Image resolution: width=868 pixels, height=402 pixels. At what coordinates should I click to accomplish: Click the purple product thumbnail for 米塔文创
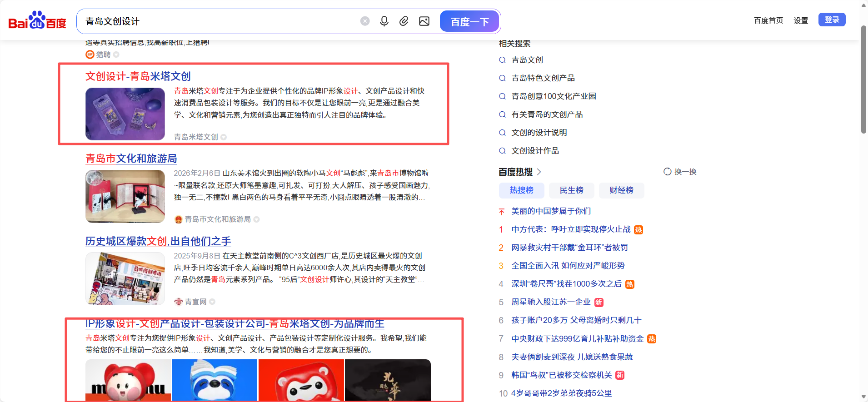point(125,114)
